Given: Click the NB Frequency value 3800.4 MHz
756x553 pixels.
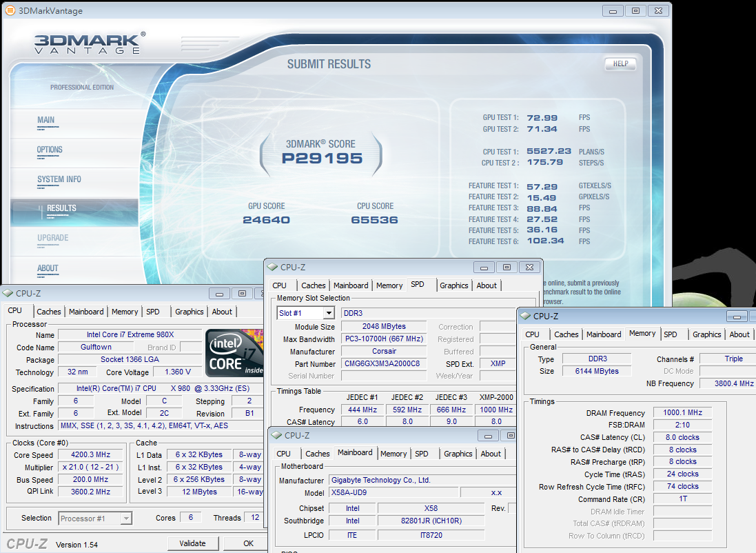Looking at the screenshot, I should [728, 383].
